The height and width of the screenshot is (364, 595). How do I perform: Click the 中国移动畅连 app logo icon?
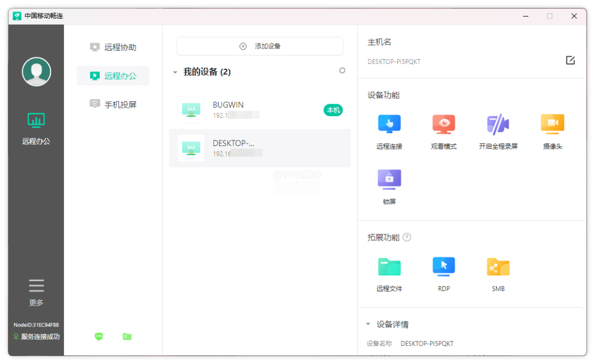(17, 16)
